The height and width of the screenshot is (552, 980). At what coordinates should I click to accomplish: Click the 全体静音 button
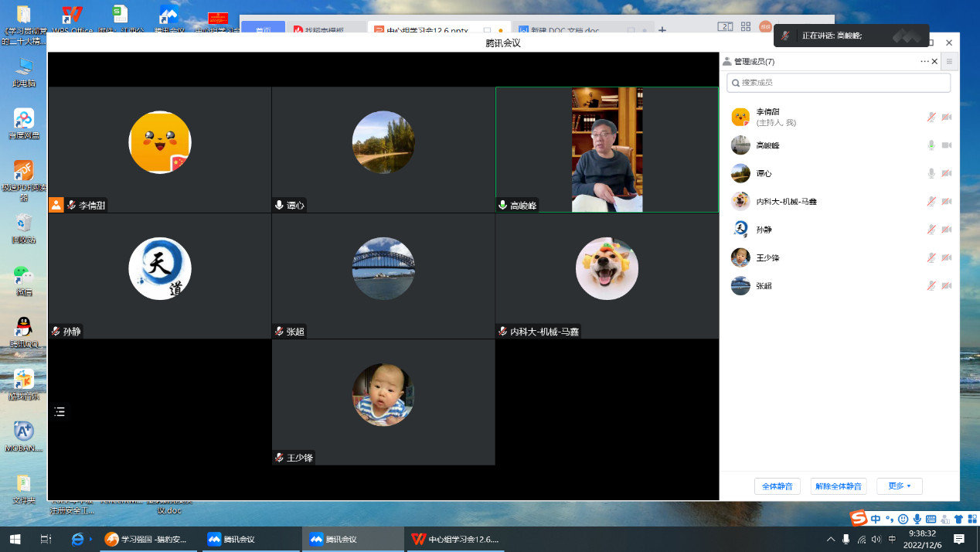[777, 486]
